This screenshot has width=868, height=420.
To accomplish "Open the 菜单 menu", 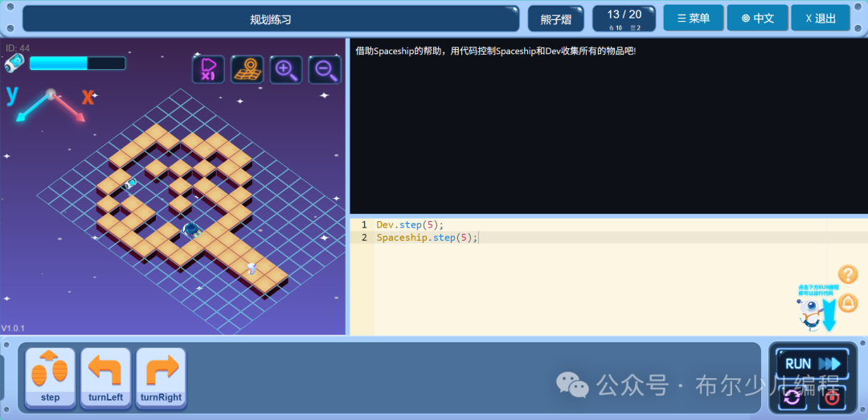I will (x=694, y=19).
